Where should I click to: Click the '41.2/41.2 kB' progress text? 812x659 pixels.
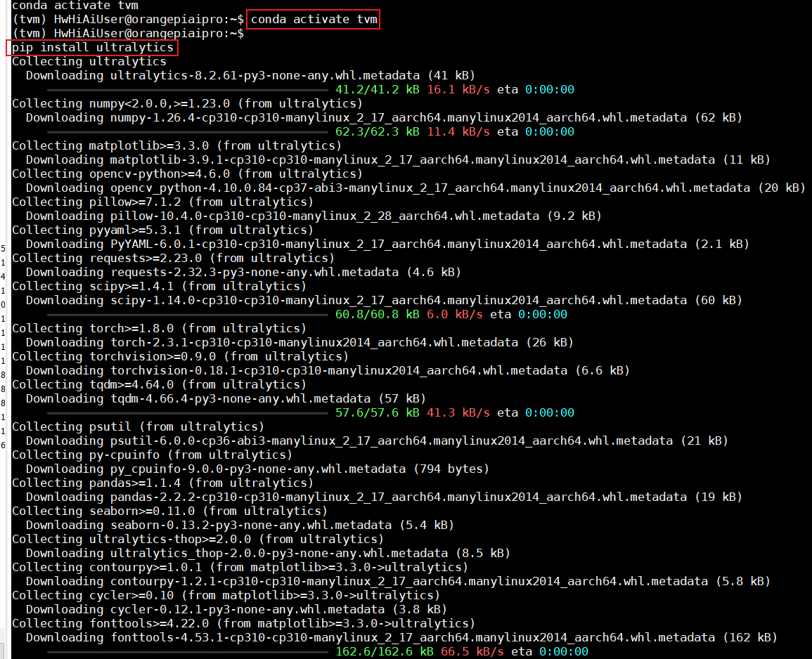[x=377, y=89]
